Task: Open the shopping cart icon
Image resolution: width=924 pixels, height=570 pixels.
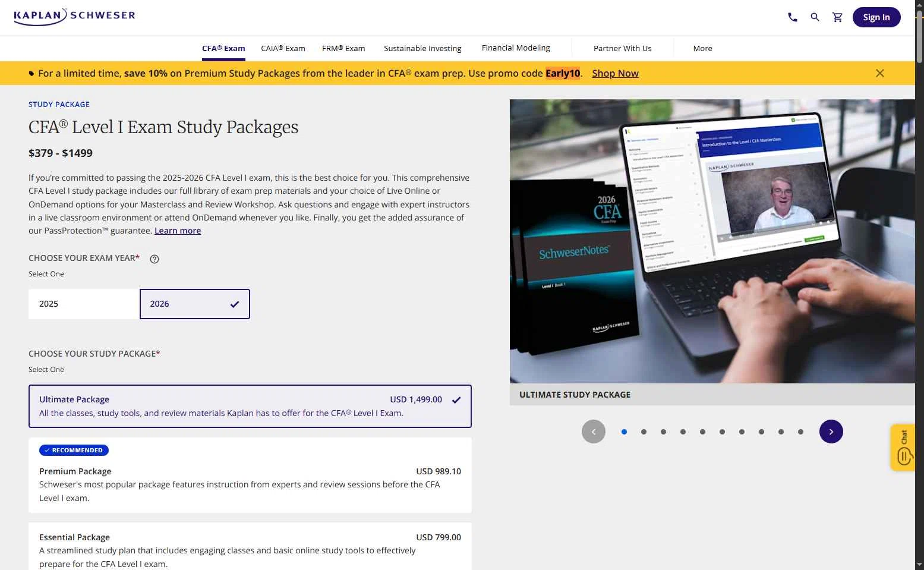Action: [x=838, y=17]
